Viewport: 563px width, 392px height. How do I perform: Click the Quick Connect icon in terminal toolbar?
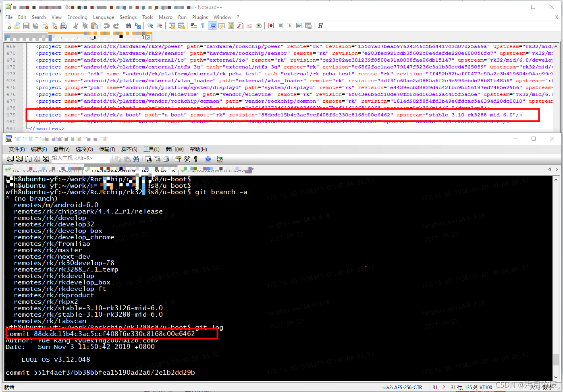pos(19,159)
